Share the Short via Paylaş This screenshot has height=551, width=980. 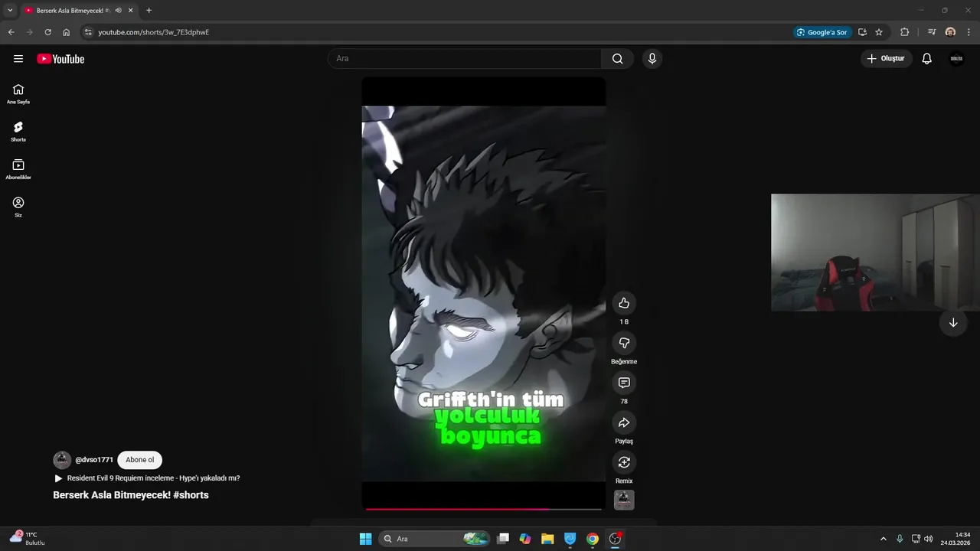[624, 422]
